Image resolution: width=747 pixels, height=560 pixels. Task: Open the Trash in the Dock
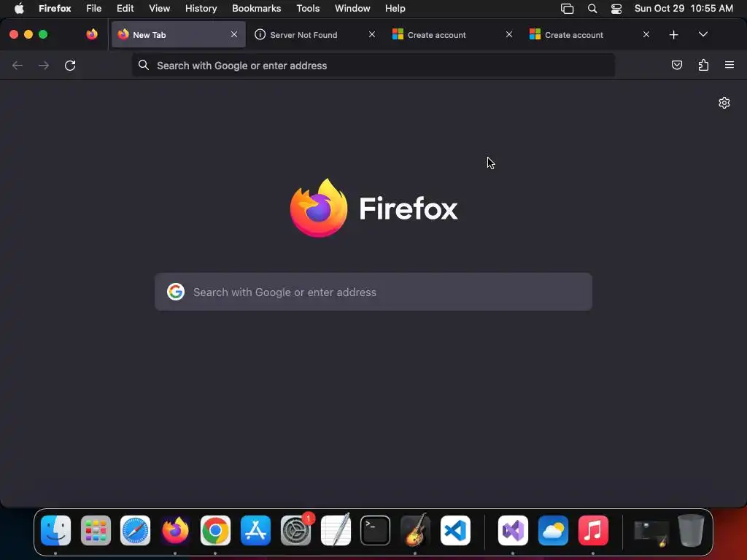coord(691,531)
